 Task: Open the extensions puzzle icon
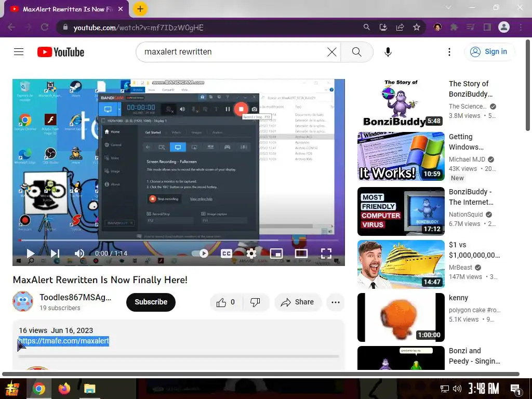tap(454, 27)
